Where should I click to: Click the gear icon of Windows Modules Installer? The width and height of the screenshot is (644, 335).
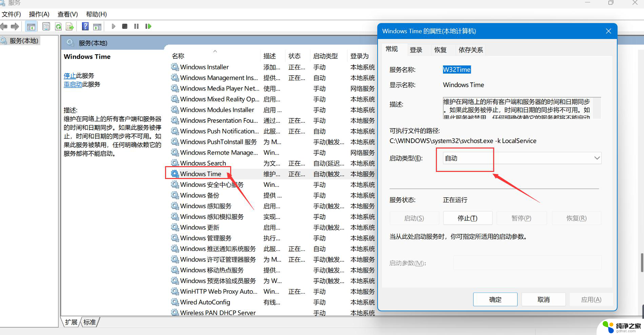tap(175, 110)
